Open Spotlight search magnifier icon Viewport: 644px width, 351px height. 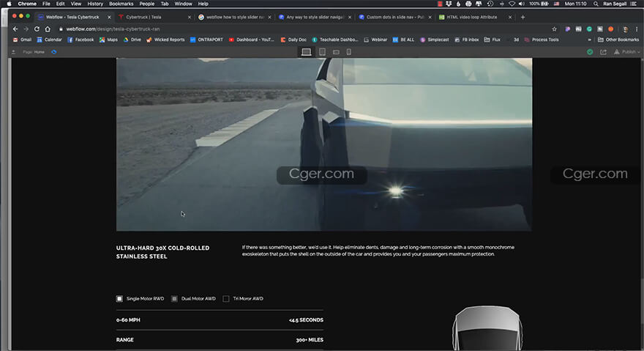[596, 4]
